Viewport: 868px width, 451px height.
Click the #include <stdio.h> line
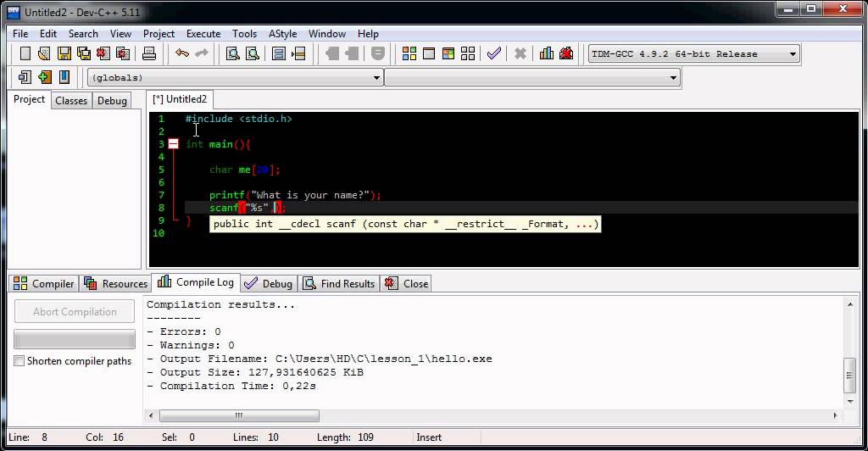pyautogui.click(x=238, y=119)
